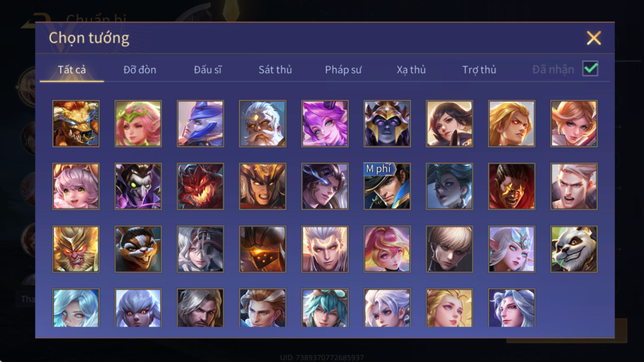
Task: Choose the panda hero portrait
Action: (574, 249)
